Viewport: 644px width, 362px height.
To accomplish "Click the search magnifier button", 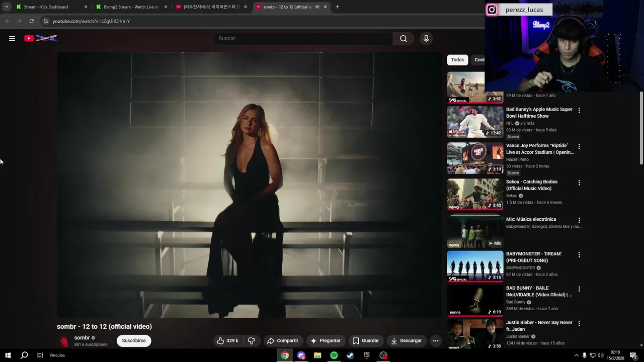I will pos(404,38).
